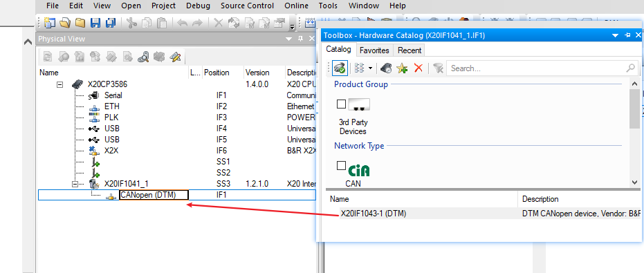This screenshot has width=644, height=273.
Task: Select the X2X interface row
Action: click(x=176, y=151)
